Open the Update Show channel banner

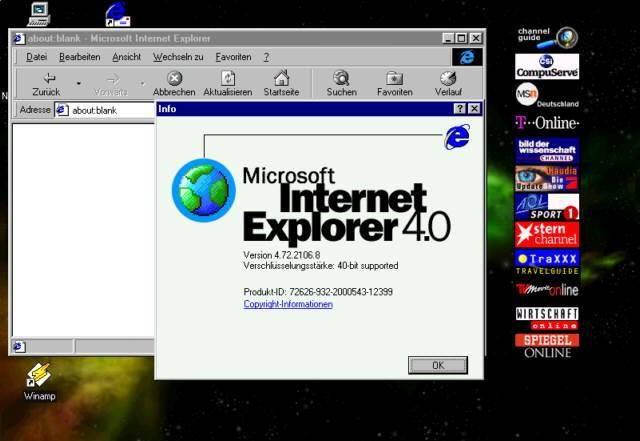coord(547,178)
